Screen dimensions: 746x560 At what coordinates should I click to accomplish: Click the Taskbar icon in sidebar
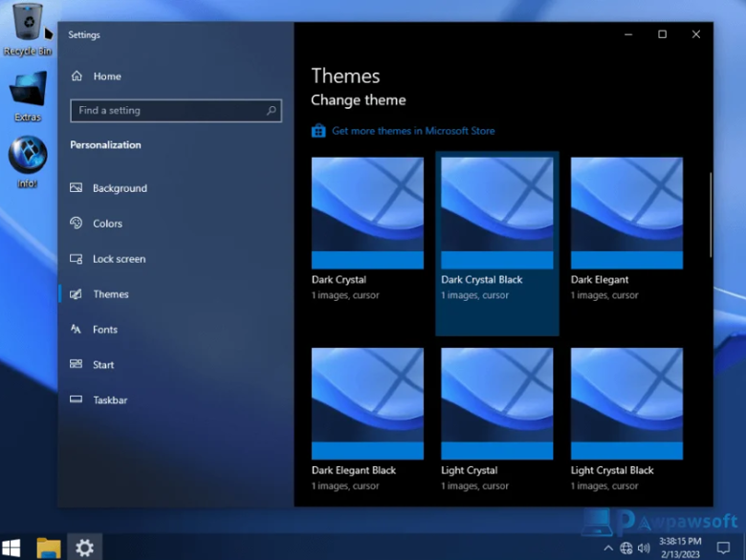tap(77, 399)
